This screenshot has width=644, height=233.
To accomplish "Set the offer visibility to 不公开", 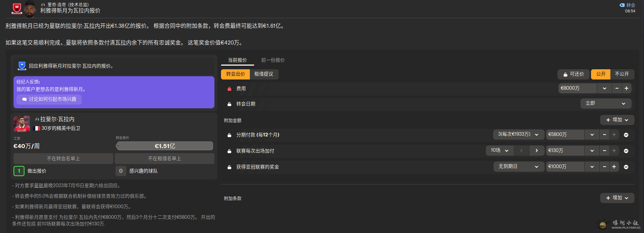I will tap(622, 74).
